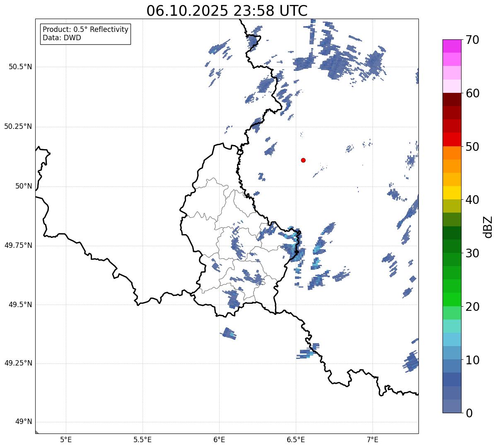The width and height of the screenshot is (498, 448).
Task: Click the title '06.10.2025 23:58 UTC'
Action: 227,11
